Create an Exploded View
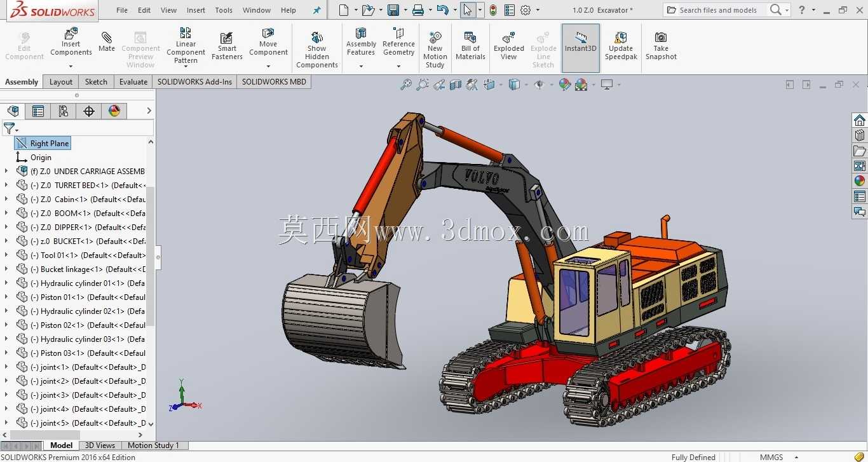868x462 pixels. [509, 46]
